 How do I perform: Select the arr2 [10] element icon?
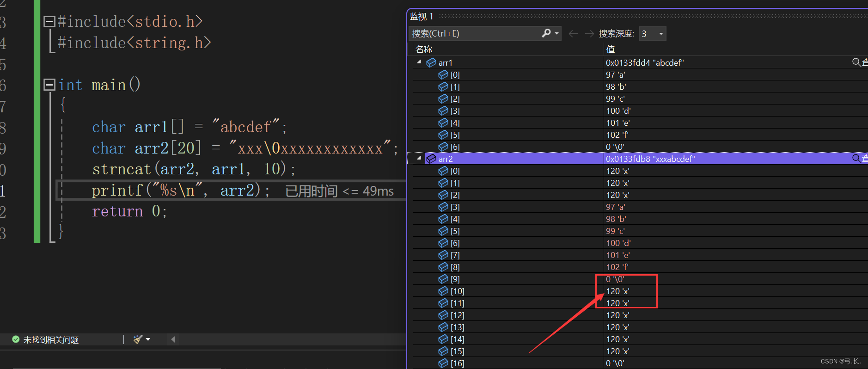443,291
